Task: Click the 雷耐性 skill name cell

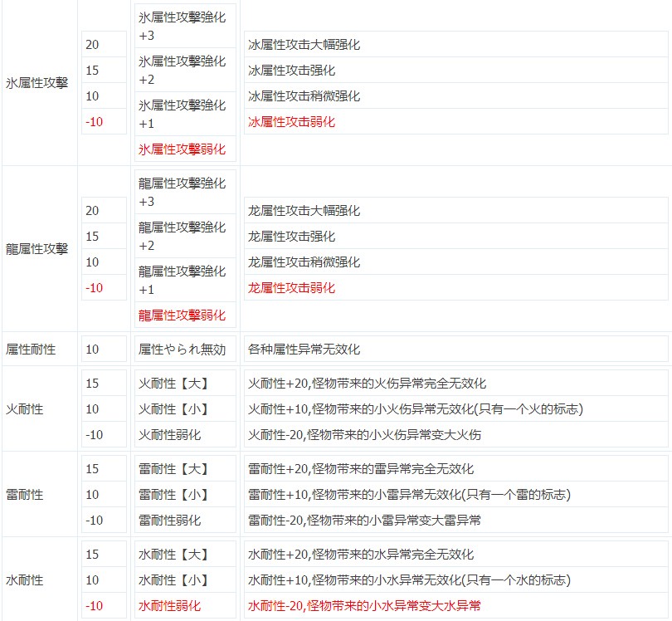Action: pos(40,494)
